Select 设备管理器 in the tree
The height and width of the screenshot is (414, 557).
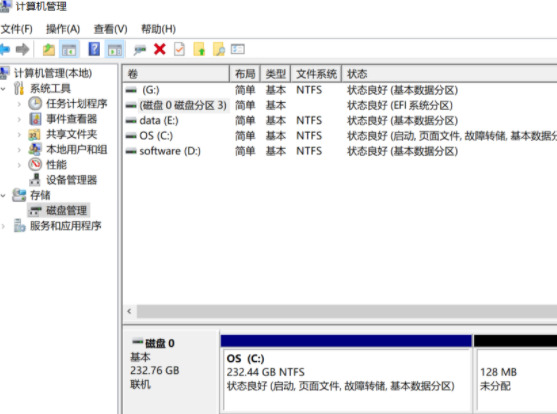coord(71,180)
